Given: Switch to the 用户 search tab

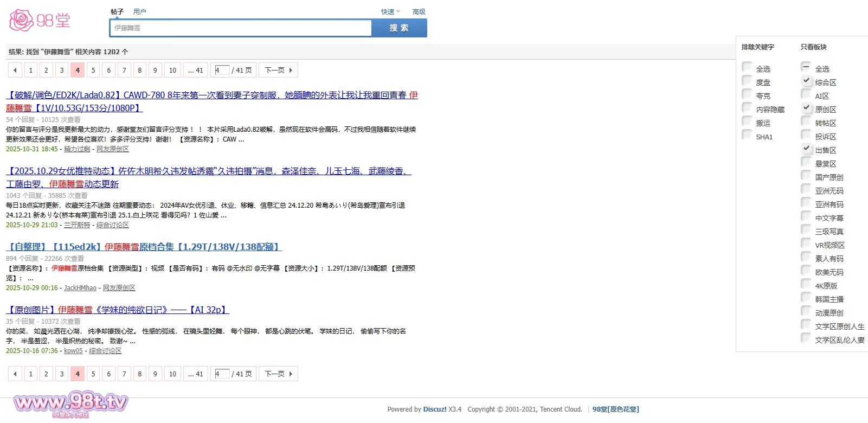Looking at the screenshot, I should 139,11.
